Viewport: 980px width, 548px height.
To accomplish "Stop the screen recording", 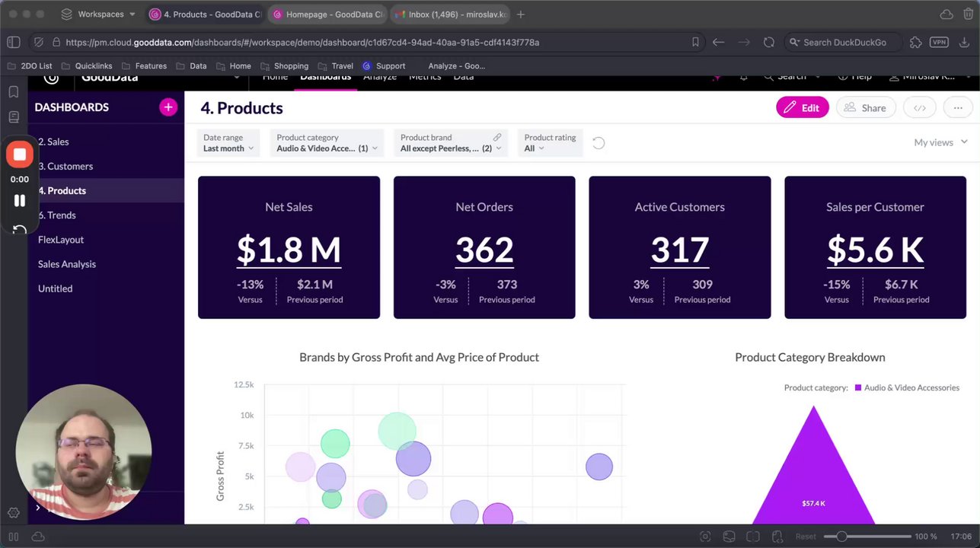I will tap(19, 155).
